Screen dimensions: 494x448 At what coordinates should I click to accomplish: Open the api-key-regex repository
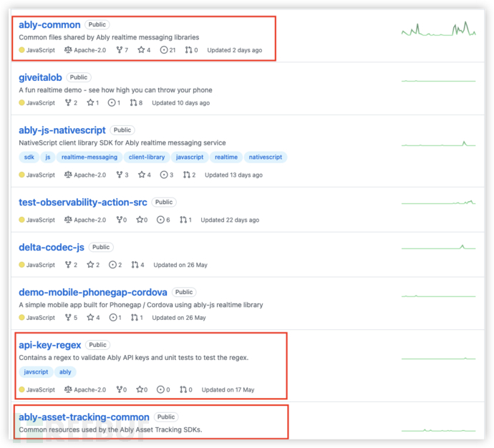(50, 345)
